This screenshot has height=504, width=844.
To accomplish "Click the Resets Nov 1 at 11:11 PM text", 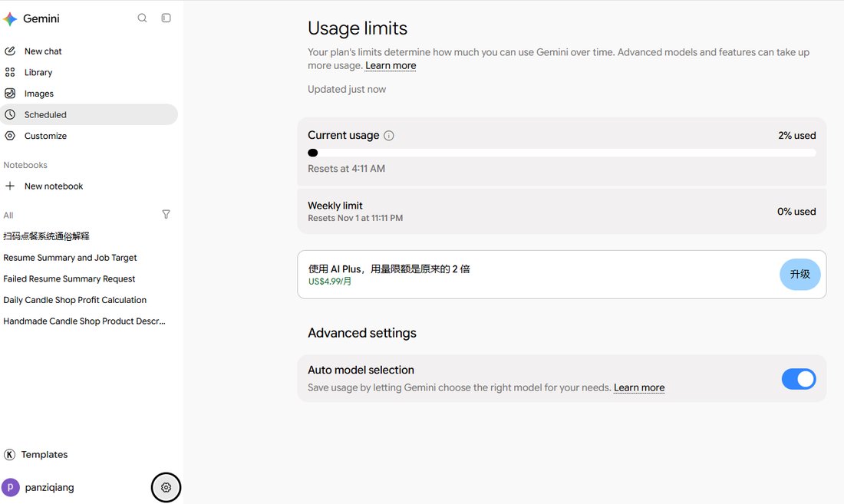I will pyautogui.click(x=355, y=218).
